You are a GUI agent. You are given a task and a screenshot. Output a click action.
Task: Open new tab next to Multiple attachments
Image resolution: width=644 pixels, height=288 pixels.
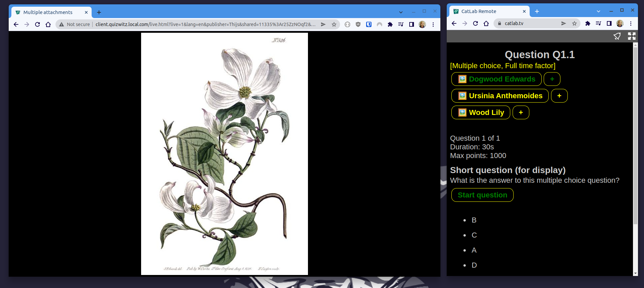click(99, 12)
